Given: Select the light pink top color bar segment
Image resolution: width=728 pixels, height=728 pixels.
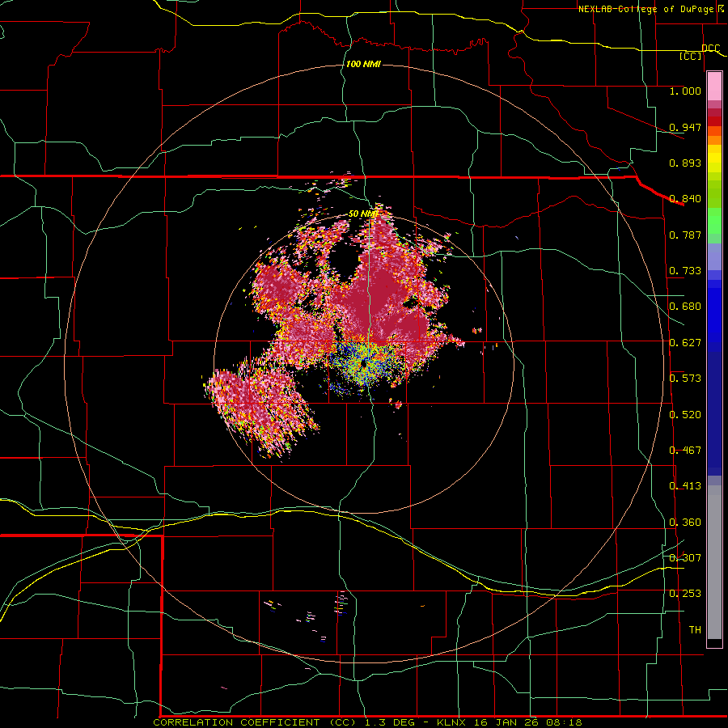Looking at the screenshot, I should coord(714,87).
